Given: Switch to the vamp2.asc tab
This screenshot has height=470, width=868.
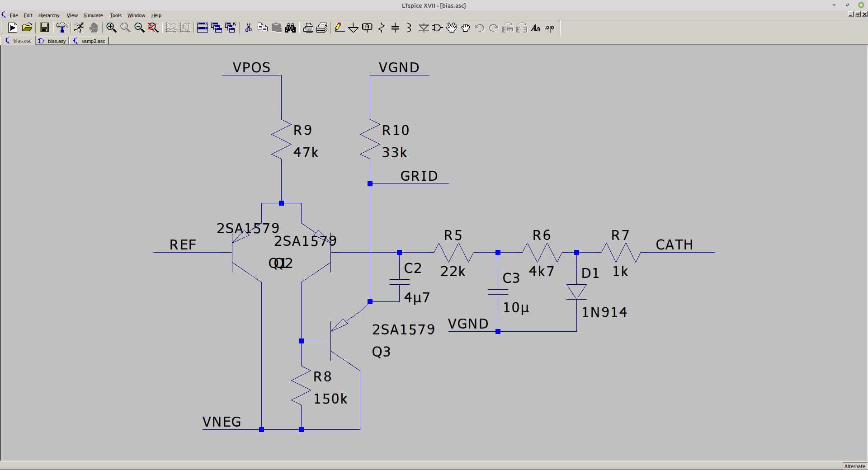Looking at the screenshot, I should [89, 41].
